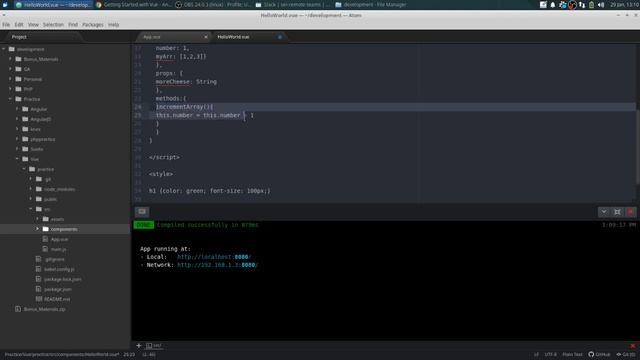This screenshot has width=640, height=360.
Task: Collapse the Practice folder
Action: pos(11,99)
